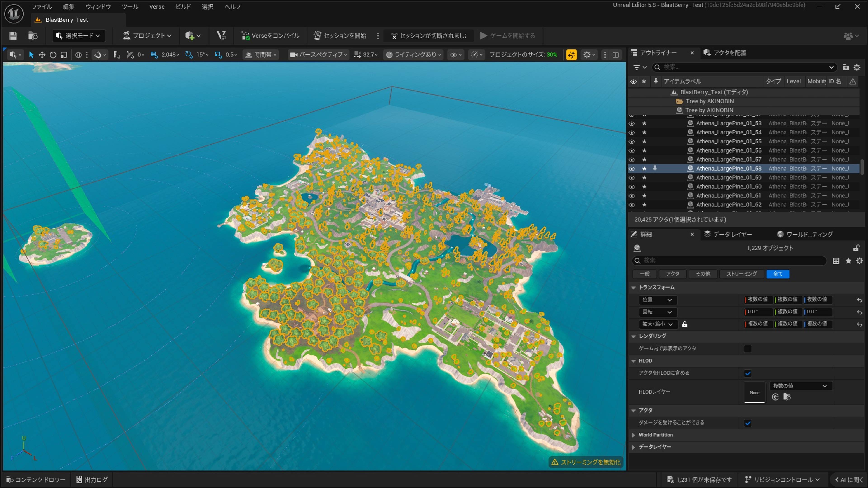Switch to the データレイヤー tab

point(728,235)
